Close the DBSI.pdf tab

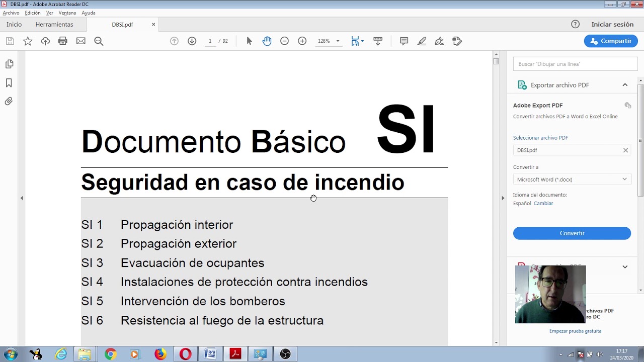[153, 24]
